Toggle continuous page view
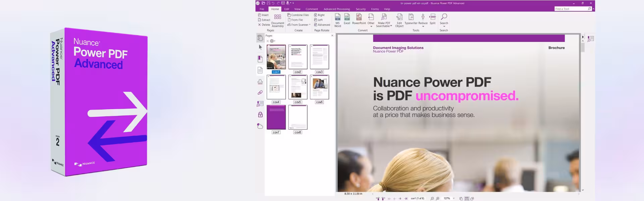 click(467, 199)
